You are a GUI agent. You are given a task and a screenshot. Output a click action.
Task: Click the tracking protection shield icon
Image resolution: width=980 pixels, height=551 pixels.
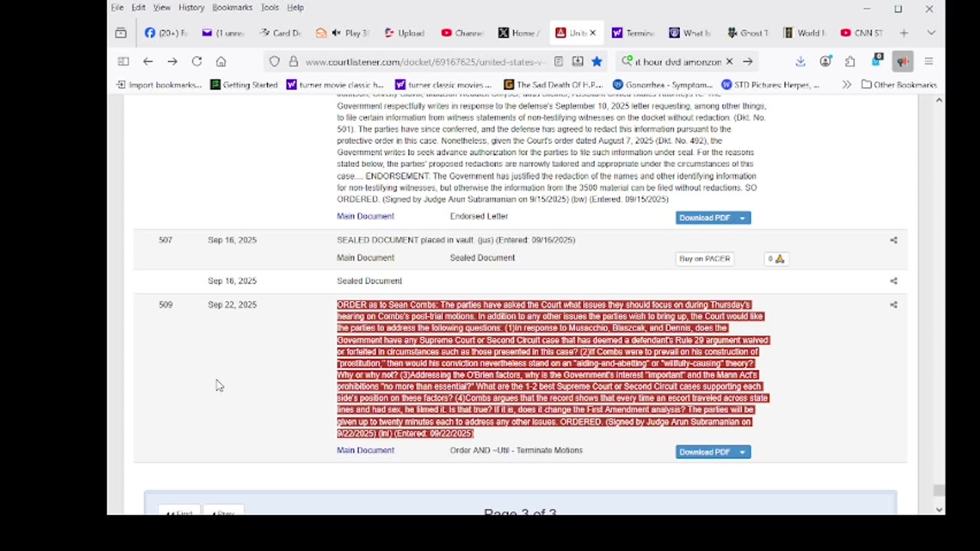(274, 61)
